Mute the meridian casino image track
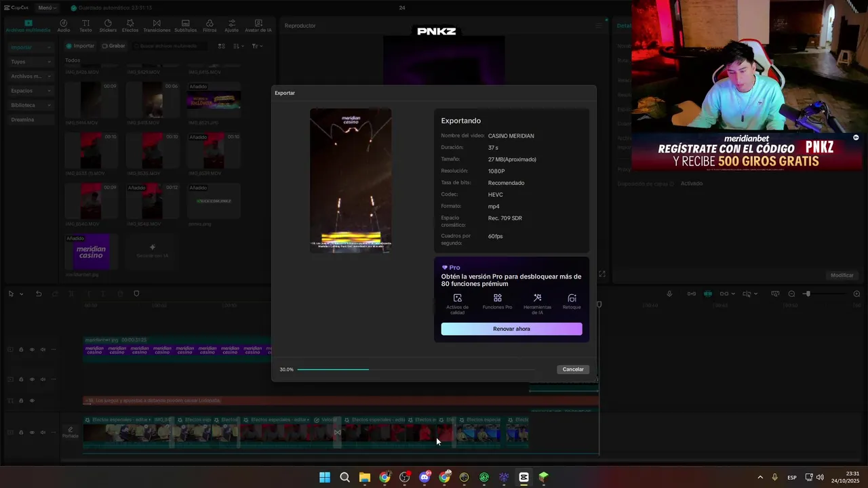The image size is (868, 488). (43, 350)
